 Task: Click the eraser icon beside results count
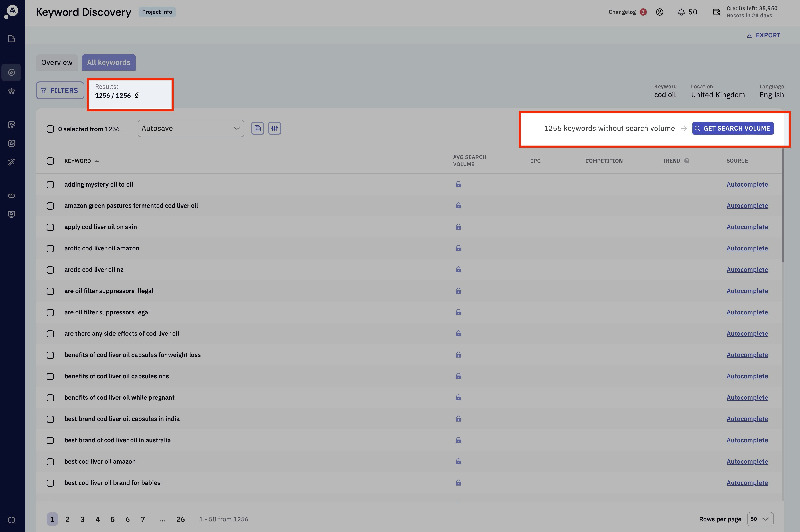point(137,95)
